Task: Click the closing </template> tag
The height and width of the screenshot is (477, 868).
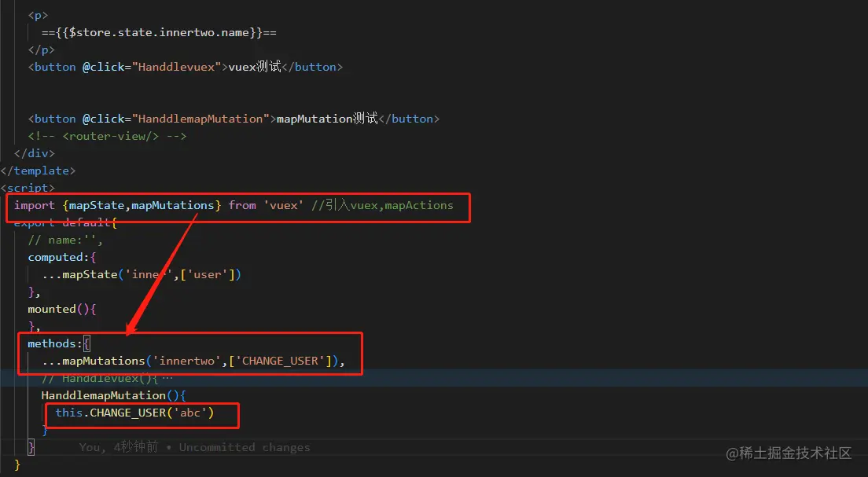Action: 38,171
